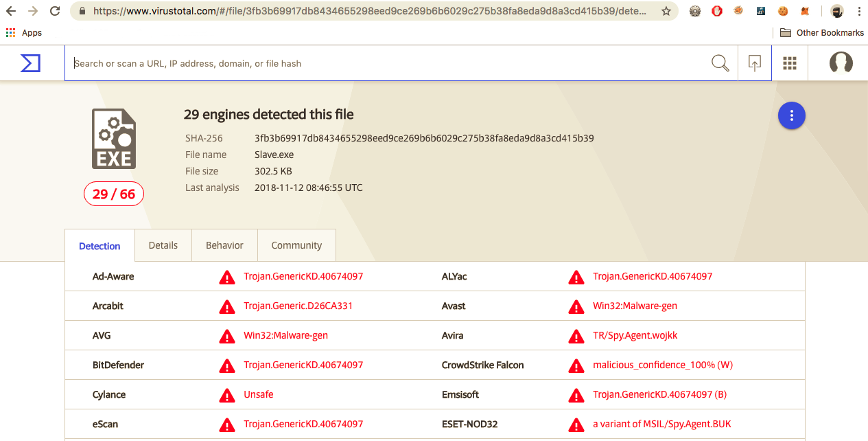The image size is (868, 441).
Task: Open the gear extension icon
Action: pyautogui.click(x=695, y=11)
